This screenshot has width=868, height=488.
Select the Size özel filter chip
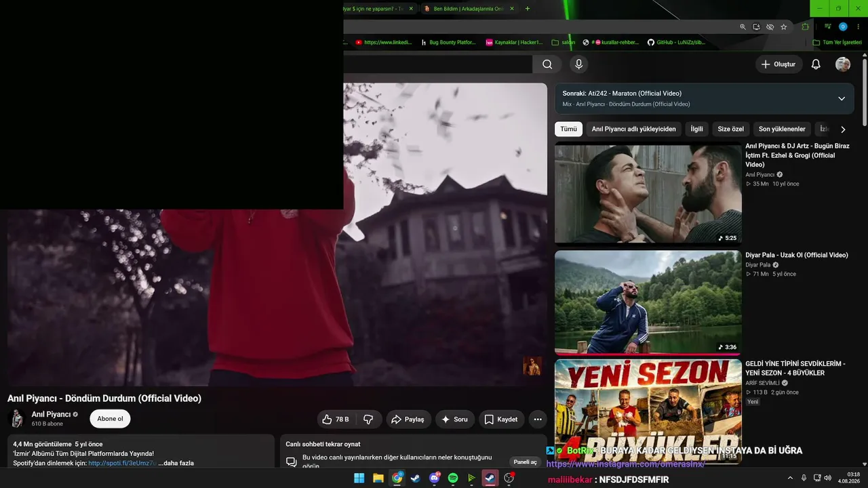[731, 129]
